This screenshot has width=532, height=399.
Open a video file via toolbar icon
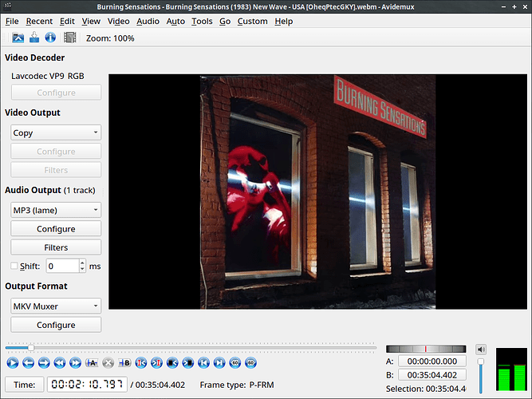click(18, 38)
